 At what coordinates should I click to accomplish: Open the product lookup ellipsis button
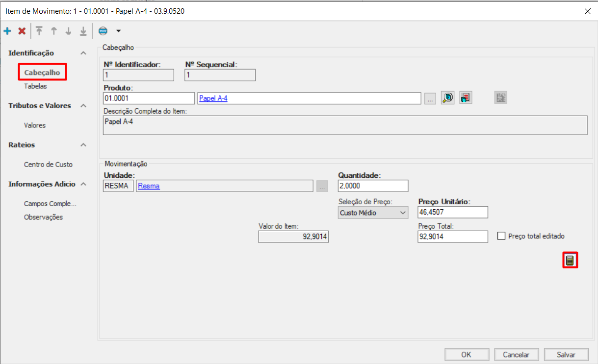click(x=430, y=98)
